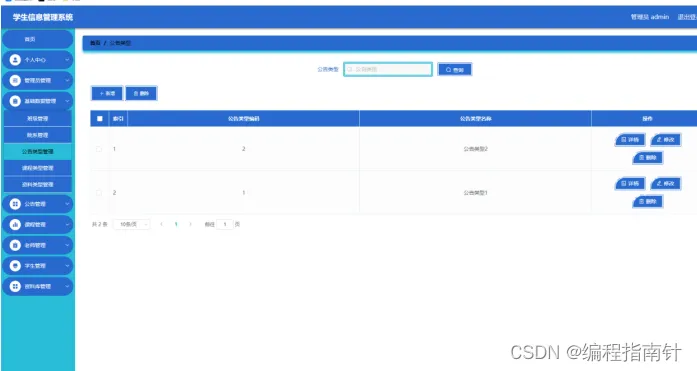This screenshot has width=697, height=371.
Task: Click the 资料库管理 grid icon in sidebar
Action: (15, 286)
